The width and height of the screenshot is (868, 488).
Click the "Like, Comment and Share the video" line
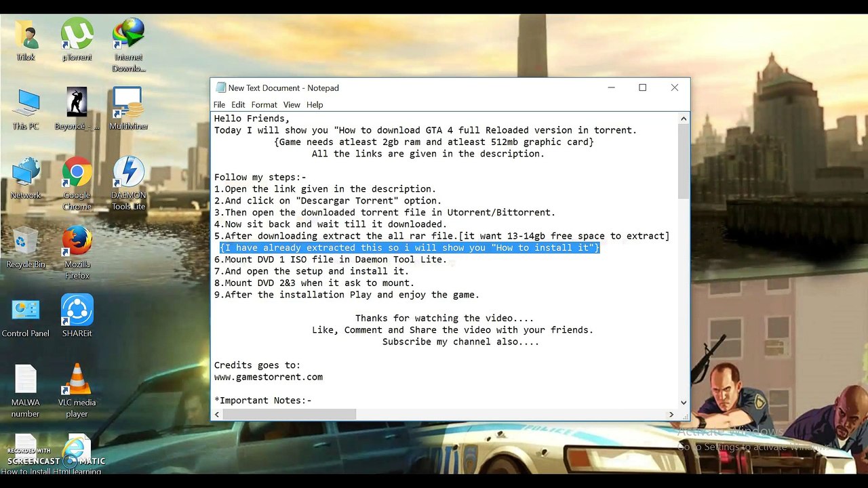coord(453,330)
